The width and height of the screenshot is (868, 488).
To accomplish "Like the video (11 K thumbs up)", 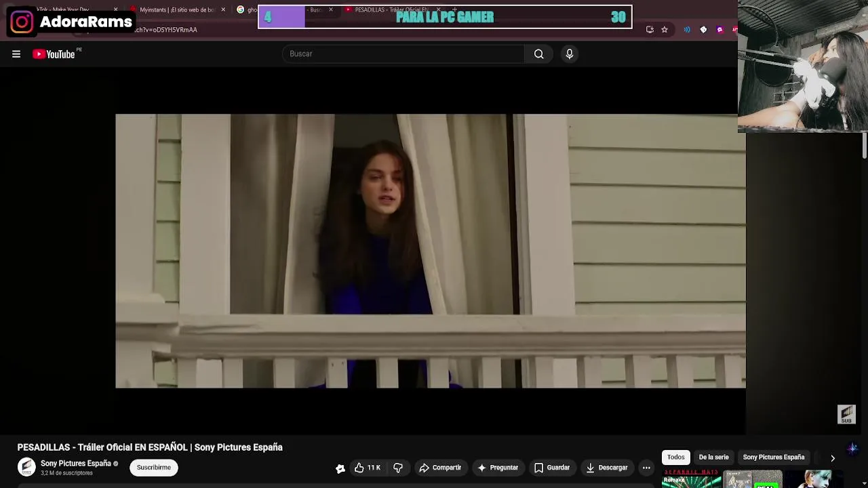I will [x=368, y=468].
